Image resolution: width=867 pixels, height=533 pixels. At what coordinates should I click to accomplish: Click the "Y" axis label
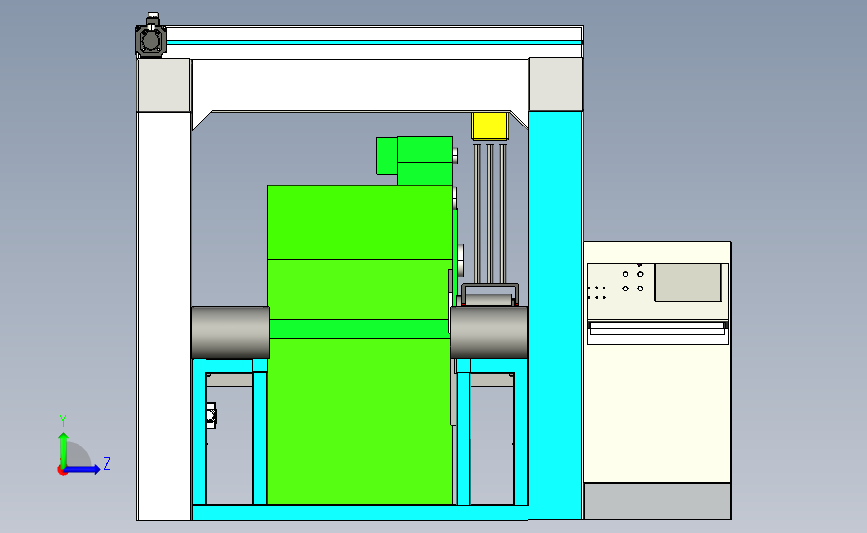(x=63, y=421)
